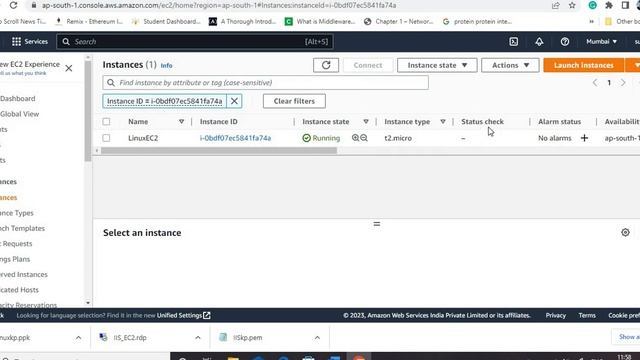
Task: Click the horizontal table scrollbar
Action: (x=219, y=151)
